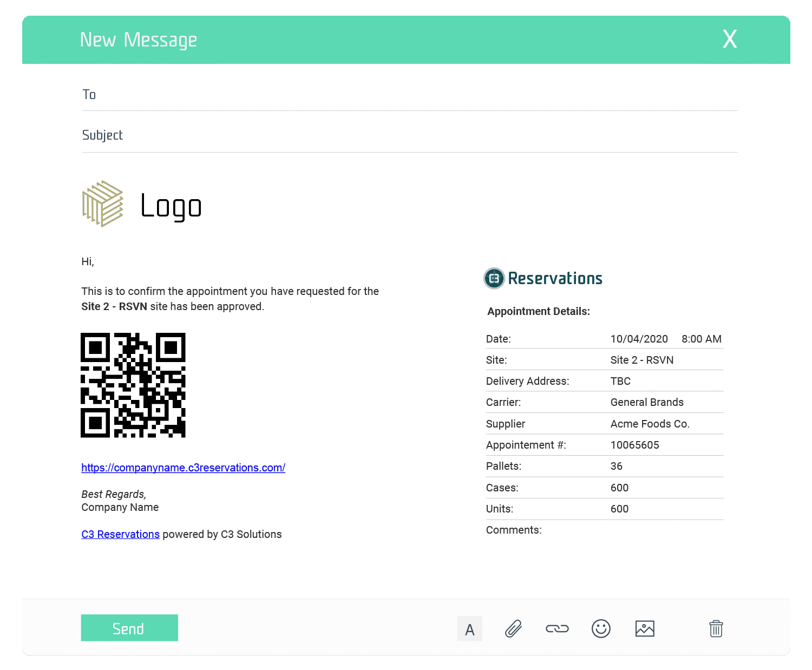
Task: Click the Company Name signature text
Action: tap(120, 507)
